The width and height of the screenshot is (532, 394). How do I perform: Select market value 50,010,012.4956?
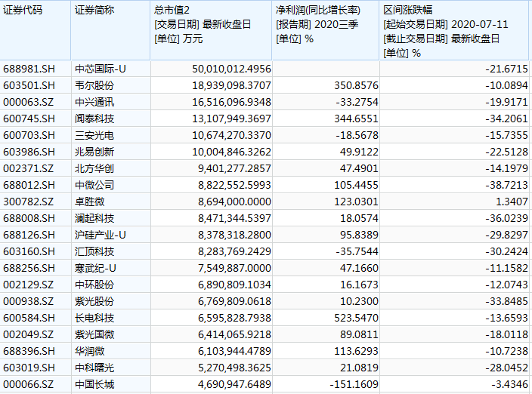pos(231,69)
